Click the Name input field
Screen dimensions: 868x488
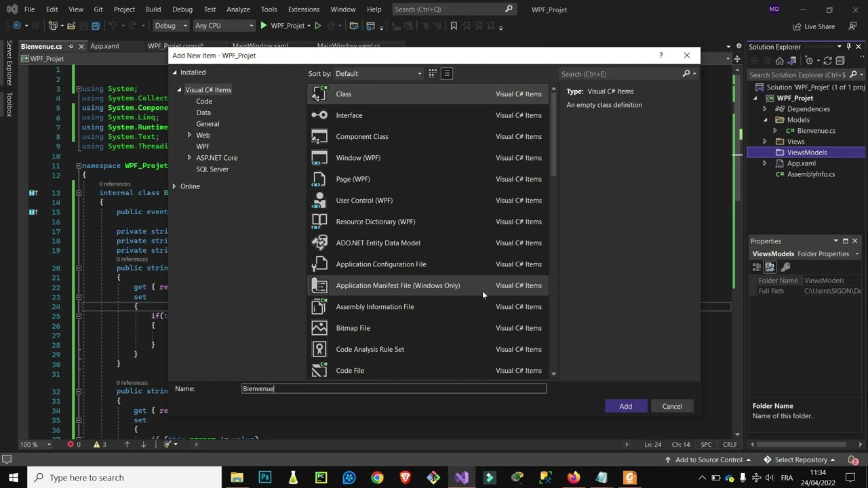click(394, 388)
